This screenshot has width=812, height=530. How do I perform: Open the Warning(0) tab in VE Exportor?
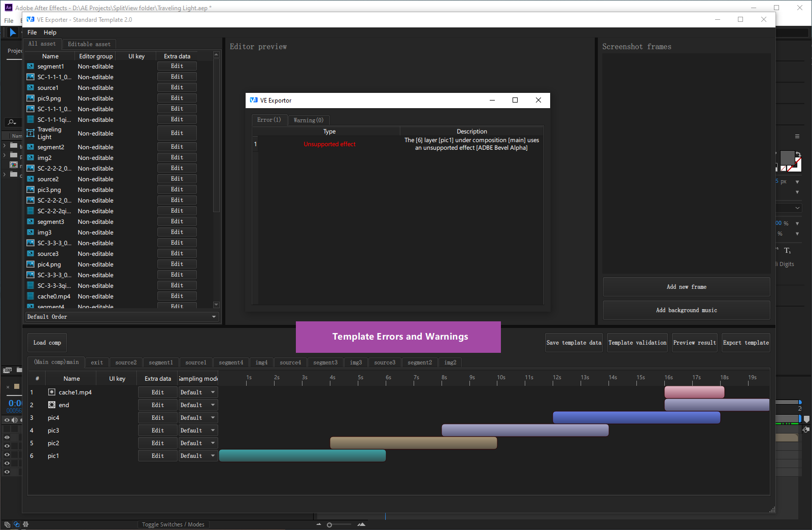tap(309, 120)
